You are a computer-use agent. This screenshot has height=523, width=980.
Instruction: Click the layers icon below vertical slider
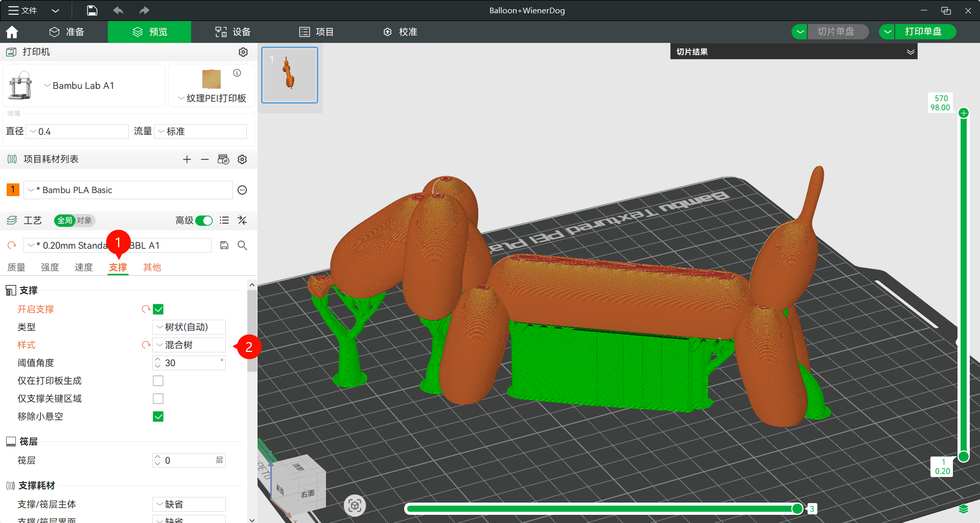[x=964, y=509]
